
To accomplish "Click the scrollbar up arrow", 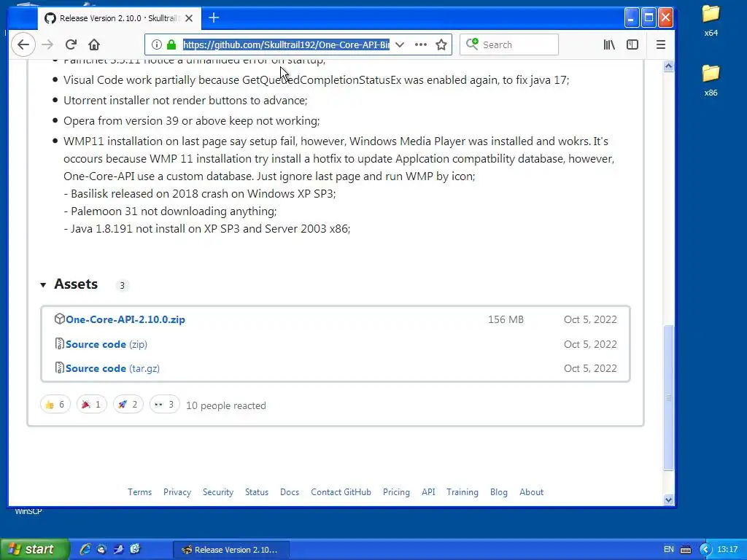I will (668, 66).
